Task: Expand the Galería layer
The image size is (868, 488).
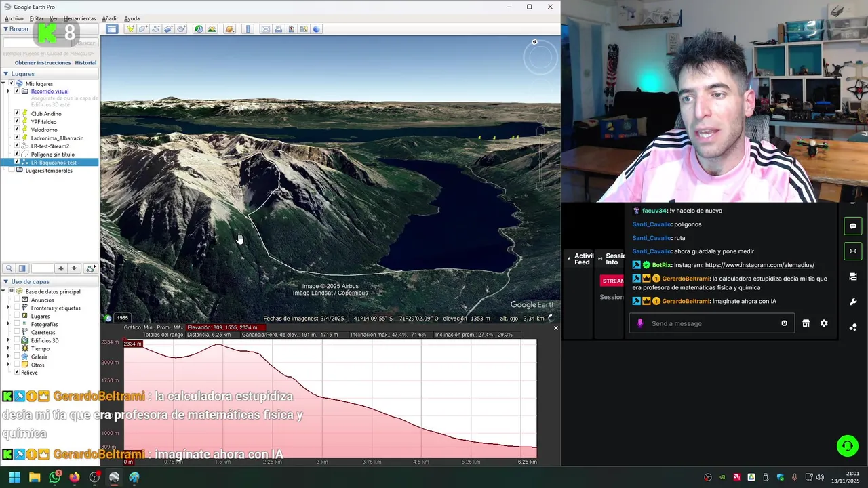Action: (8, 357)
